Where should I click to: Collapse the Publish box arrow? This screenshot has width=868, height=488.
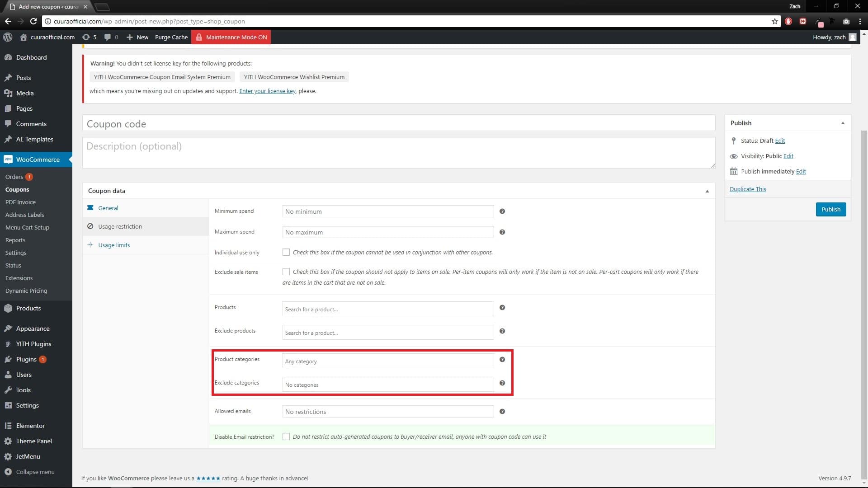(843, 123)
